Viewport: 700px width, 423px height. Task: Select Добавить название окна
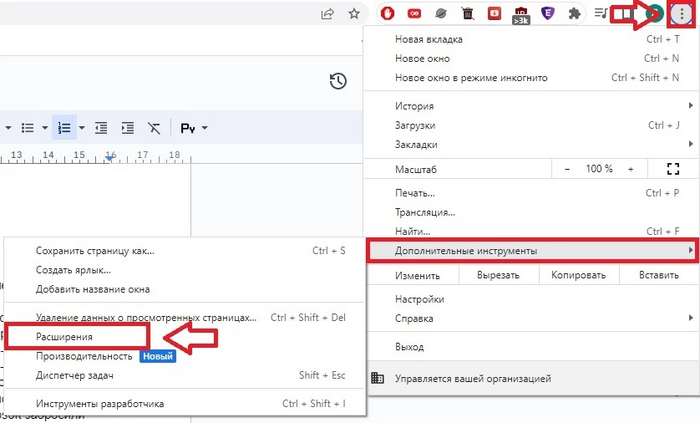point(185,289)
